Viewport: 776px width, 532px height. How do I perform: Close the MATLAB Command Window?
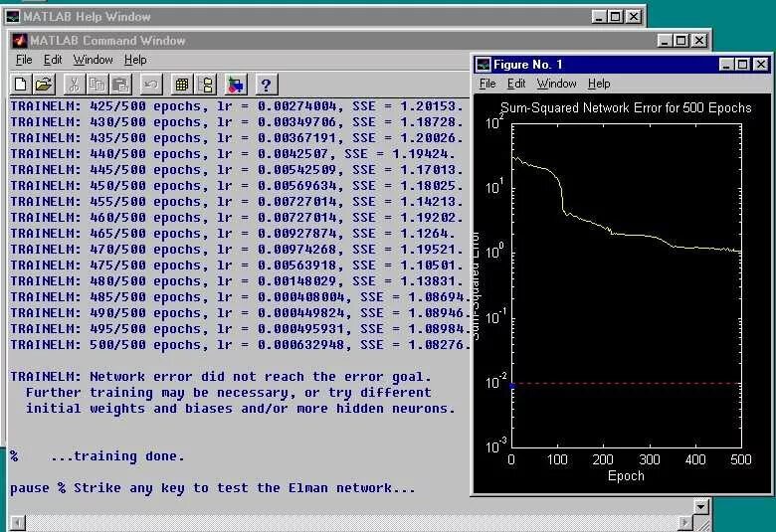(699, 41)
